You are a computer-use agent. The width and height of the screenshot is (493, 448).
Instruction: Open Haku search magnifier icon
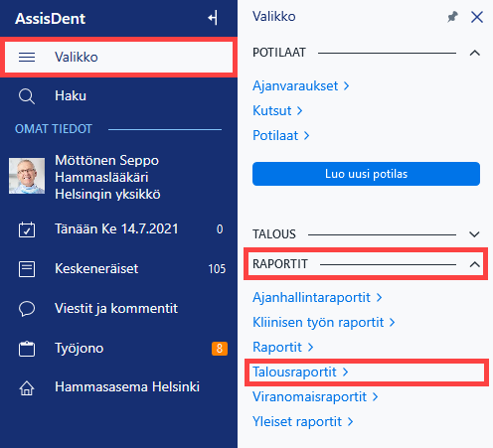pos(27,96)
